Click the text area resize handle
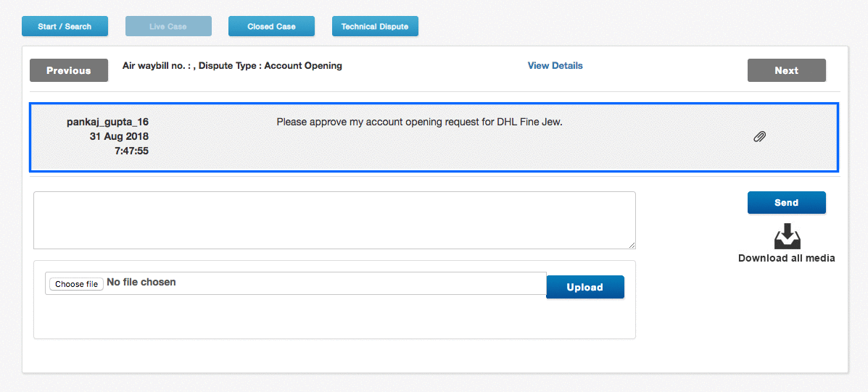Screen dimensions: 868x392 (632, 246)
